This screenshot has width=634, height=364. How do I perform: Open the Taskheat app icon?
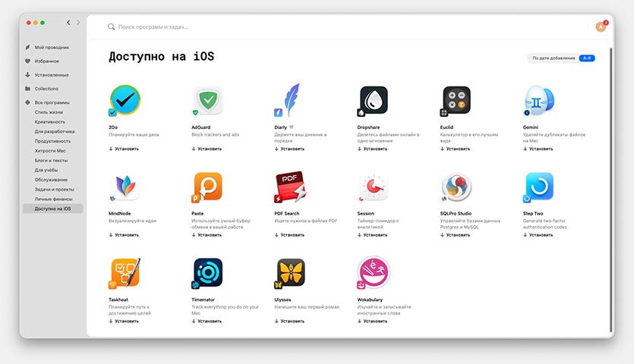pos(125,273)
